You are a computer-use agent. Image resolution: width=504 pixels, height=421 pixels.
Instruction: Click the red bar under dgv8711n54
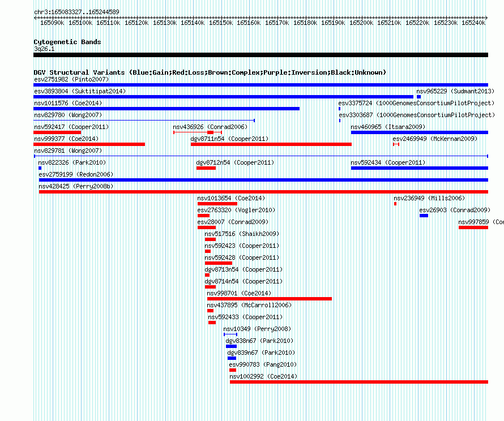click(271, 144)
